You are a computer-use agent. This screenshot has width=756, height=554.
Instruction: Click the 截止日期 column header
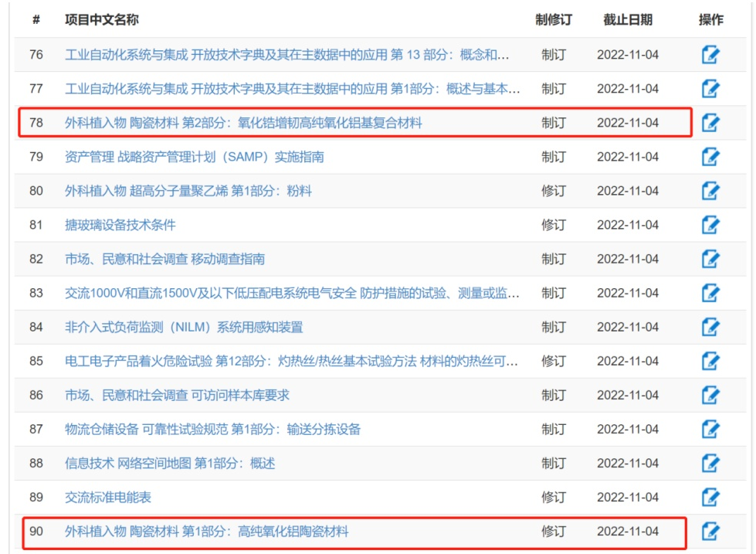click(627, 19)
